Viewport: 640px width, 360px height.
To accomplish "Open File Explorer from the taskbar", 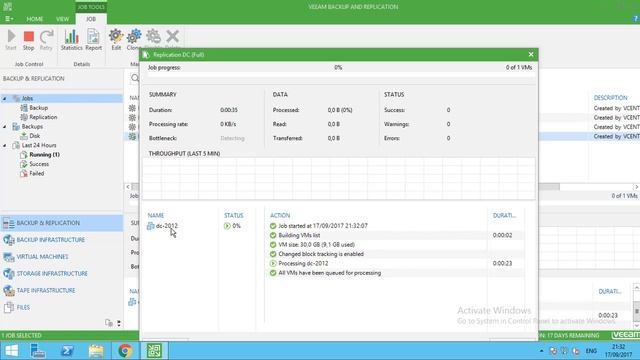I will [96, 351].
